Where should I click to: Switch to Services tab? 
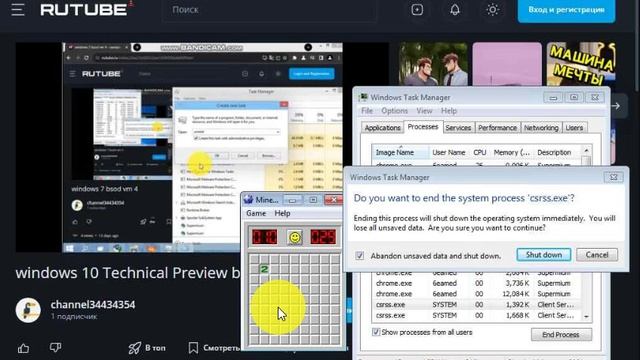tap(458, 128)
